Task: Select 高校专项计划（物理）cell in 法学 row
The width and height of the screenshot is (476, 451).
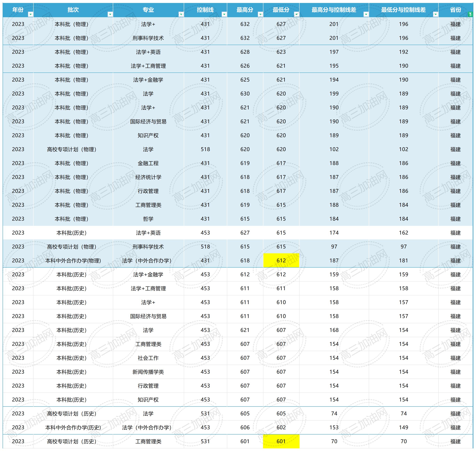Action: 73,149
